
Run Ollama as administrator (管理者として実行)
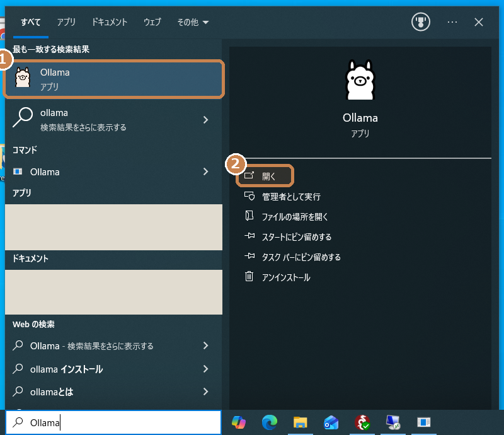[291, 197]
